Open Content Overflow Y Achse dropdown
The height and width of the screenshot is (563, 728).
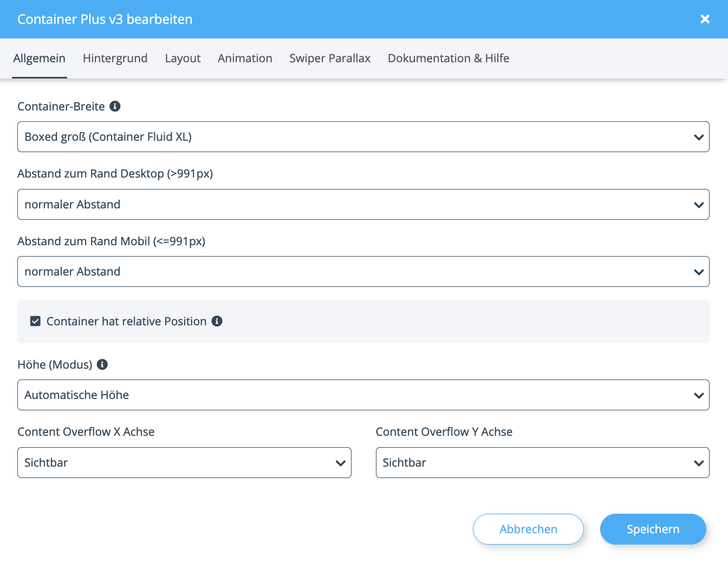pyautogui.click(x=543, y=462)
